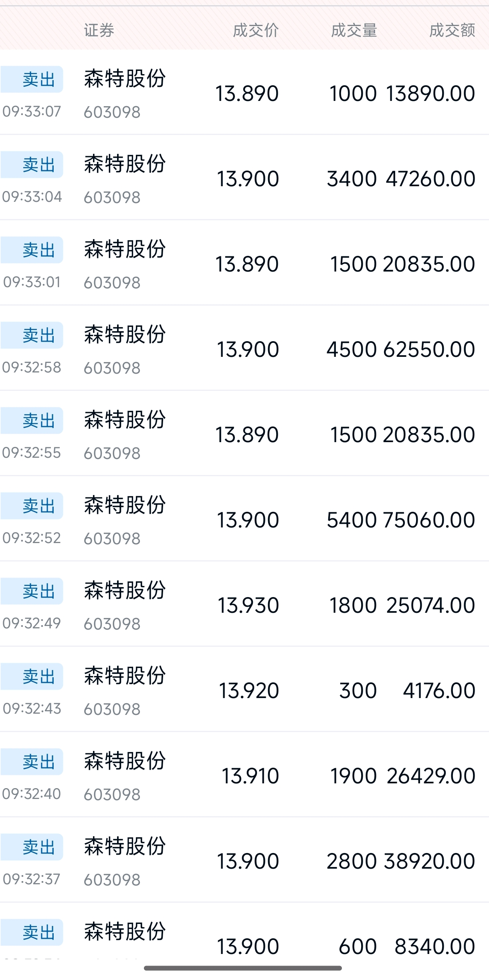Image resolution: width=489 pixels, height=980 pixels.
Task: Tap the 卖出 tag above 09:33:04
Action: (38, 165)
